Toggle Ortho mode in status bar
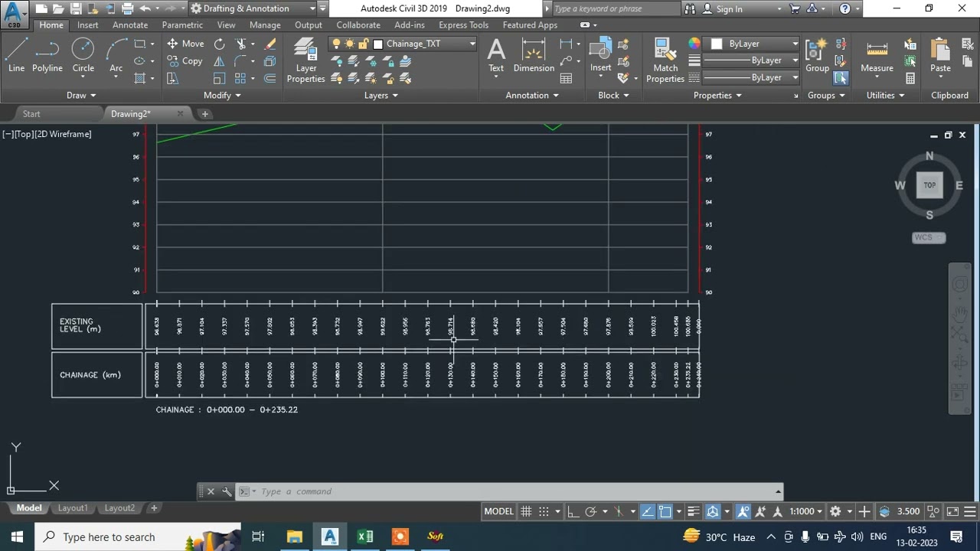 click(x=573, y=511)
